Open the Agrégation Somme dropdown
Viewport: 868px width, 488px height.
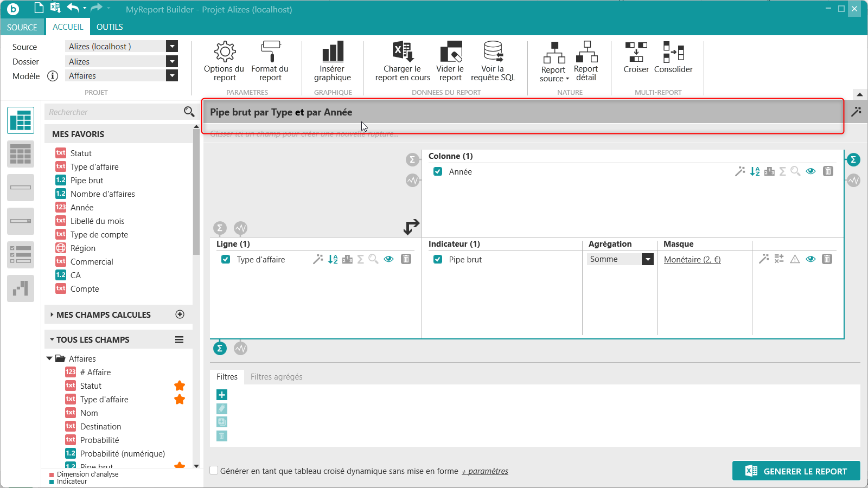point(647,260)
